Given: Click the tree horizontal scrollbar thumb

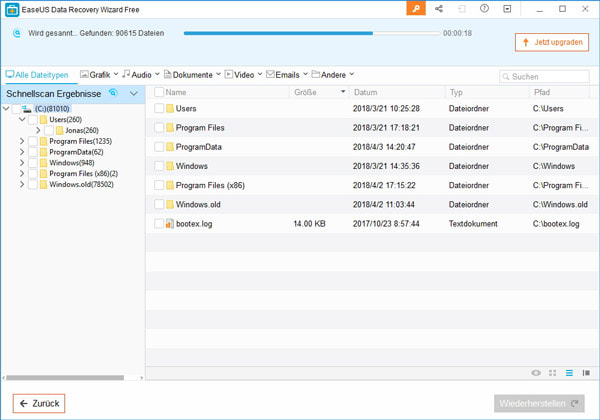Looking at the screenshot, I should coord(65,378).
